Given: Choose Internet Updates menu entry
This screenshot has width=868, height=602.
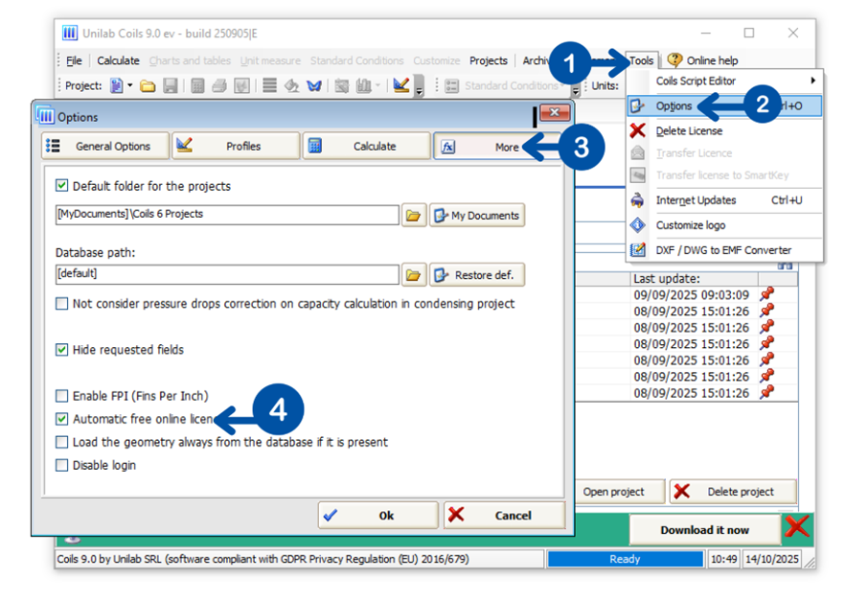Looking at the screenshot, I should pos(724,200).
